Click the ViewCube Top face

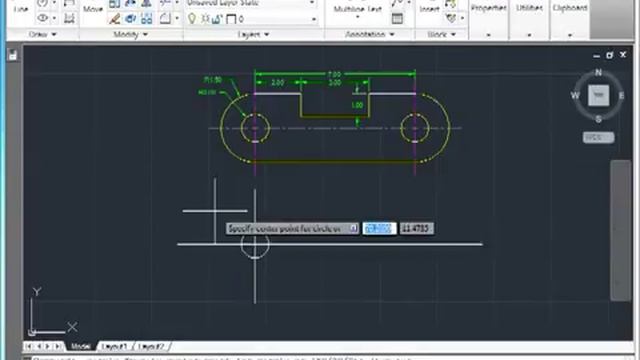point(598,96)
